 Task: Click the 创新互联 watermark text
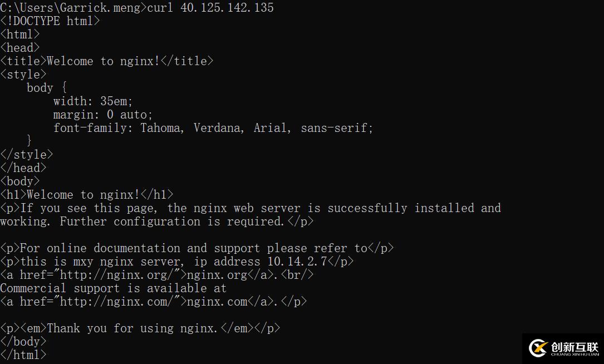pos(574,347)
